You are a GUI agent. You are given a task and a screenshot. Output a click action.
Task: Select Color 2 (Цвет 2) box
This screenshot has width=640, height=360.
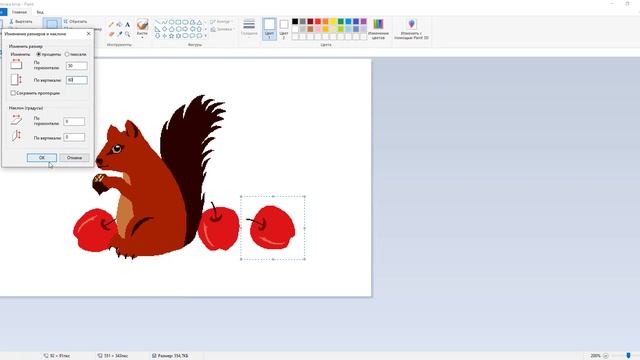pos(284,29)
